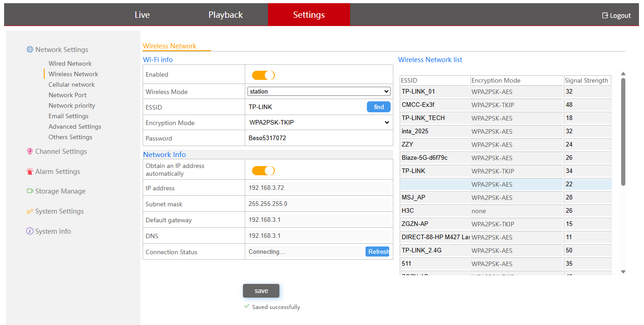This screenshot has height=325, width=644.
Task: Click the Channel Settings camera icon
Action: tap(30, 152)
